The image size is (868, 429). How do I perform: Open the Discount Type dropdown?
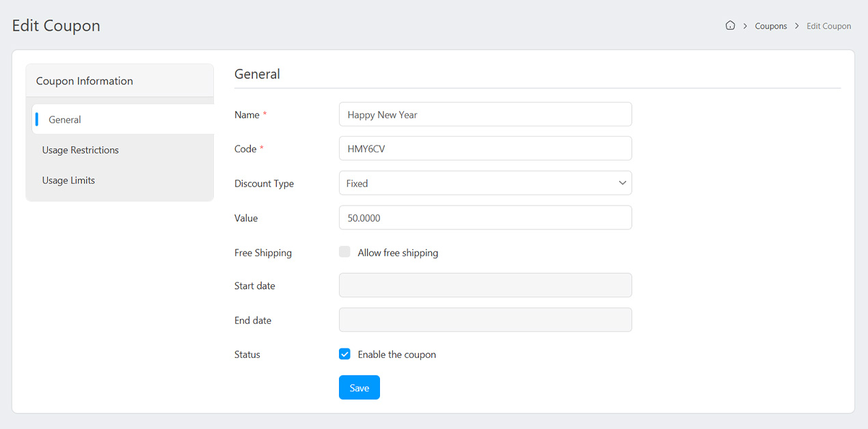485,183
